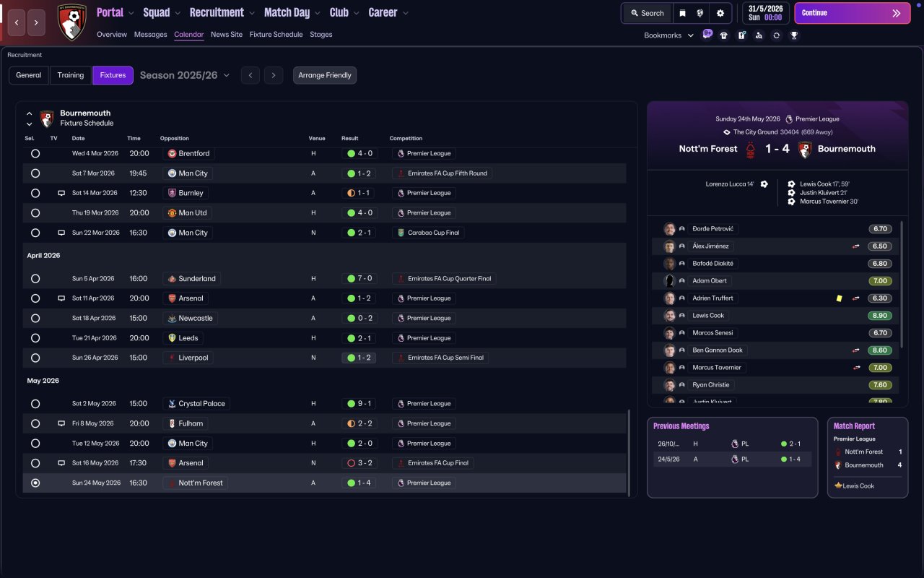Screen dimensions: 924x578
Task: Select the FA Cup Final Arsenal radio button
Action: click(35, 463)
